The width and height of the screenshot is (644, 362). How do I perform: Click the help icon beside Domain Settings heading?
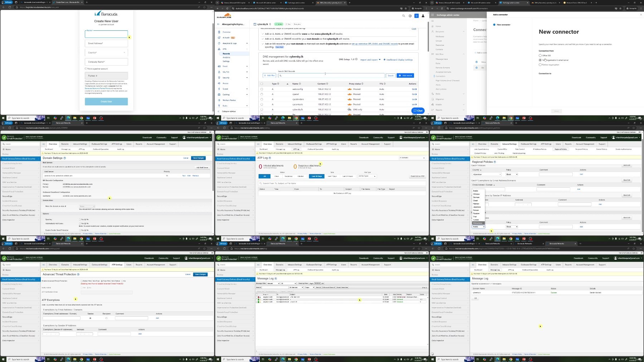coord(65,158)
